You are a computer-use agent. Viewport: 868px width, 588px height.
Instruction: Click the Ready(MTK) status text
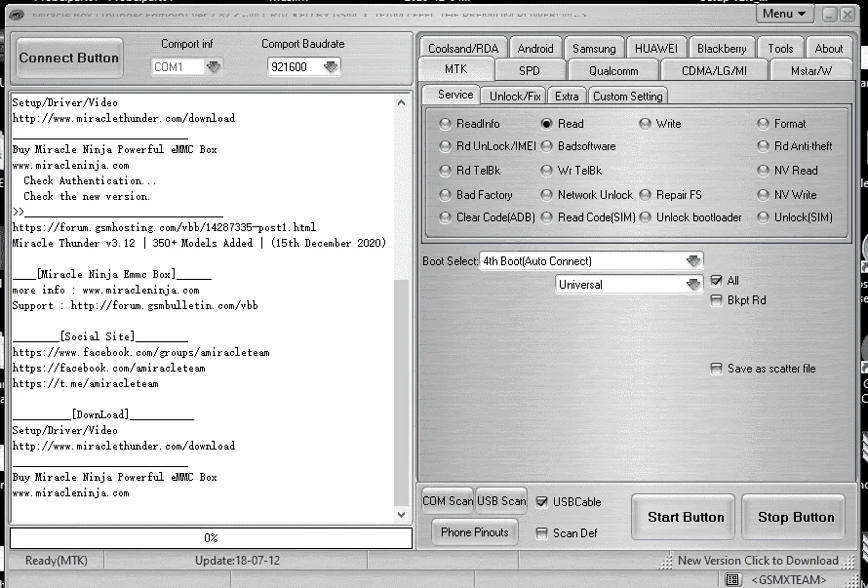[57, 561]
